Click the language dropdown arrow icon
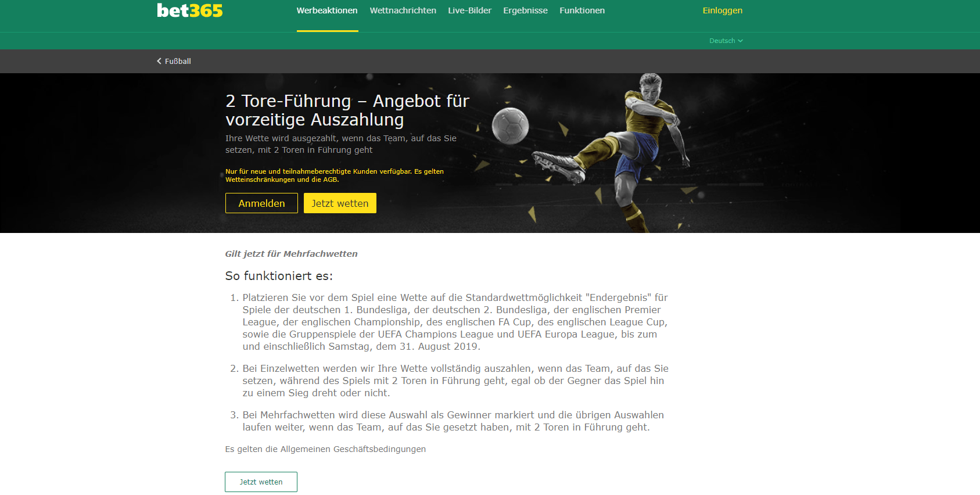This screenshot has height=495, width=980. coord(741,41)
